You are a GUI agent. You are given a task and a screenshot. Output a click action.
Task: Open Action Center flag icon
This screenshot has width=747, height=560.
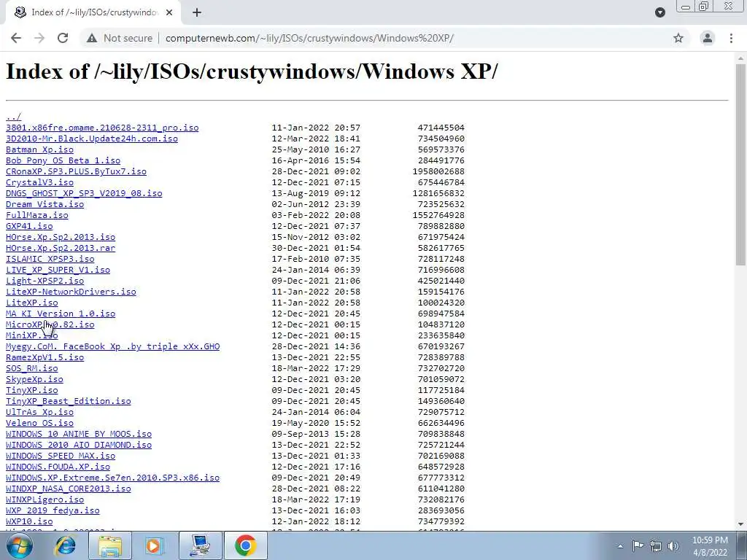click(x=638, y=546)
